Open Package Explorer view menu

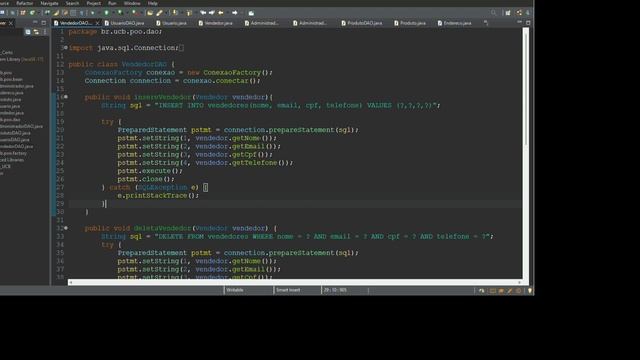(x=45, y=32)
